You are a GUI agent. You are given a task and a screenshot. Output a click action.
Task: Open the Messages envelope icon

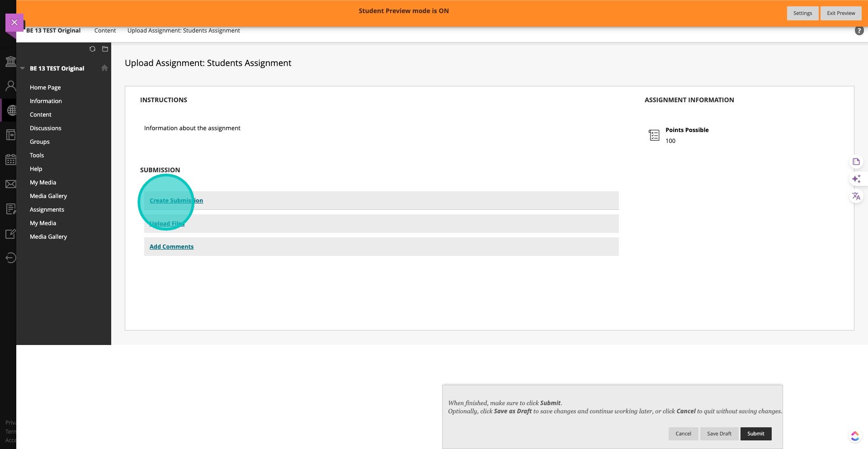pyautogui.click(x=10, y=184)
